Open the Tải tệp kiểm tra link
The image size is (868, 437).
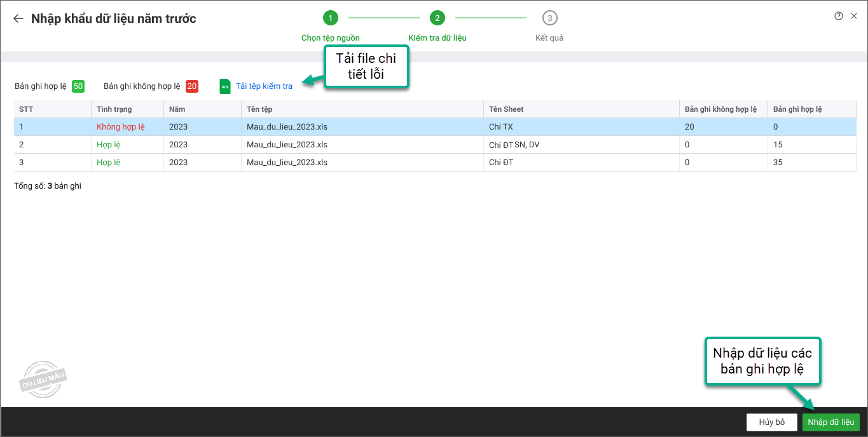pyautogui.click(x=264, y=86)
